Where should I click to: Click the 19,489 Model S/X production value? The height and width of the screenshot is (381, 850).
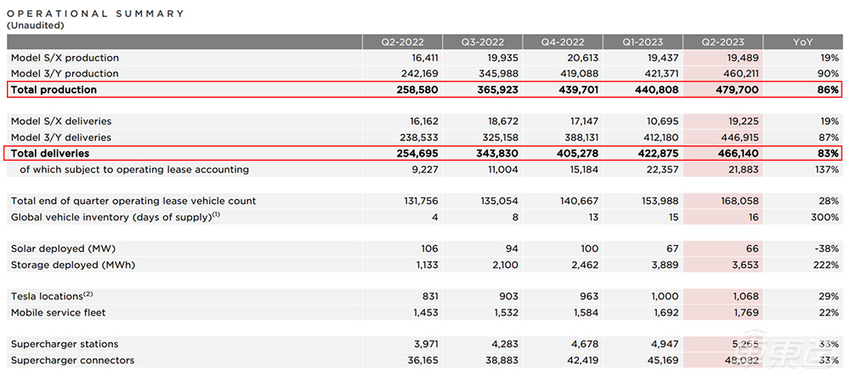pos(742,58)
